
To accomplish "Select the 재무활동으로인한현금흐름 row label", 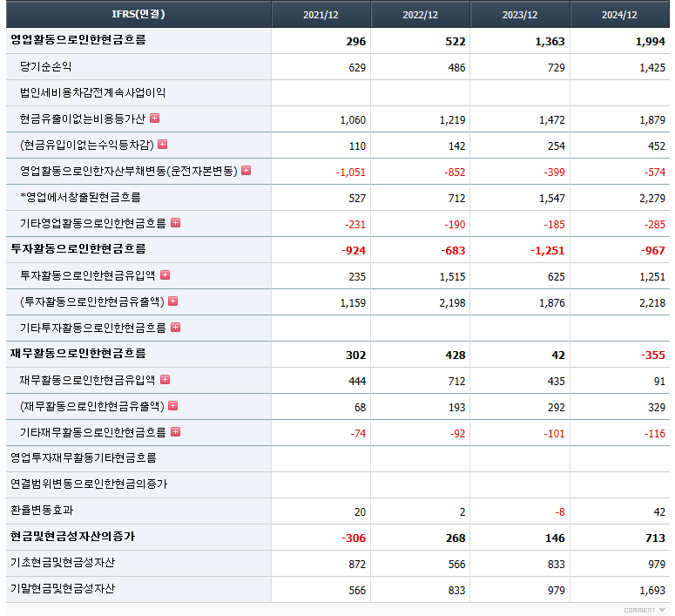I will tap(78, 353).
